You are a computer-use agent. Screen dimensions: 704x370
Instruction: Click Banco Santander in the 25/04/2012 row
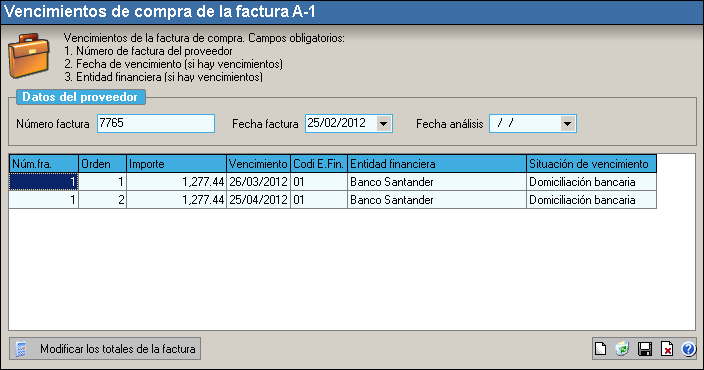[x=437, y=200]
